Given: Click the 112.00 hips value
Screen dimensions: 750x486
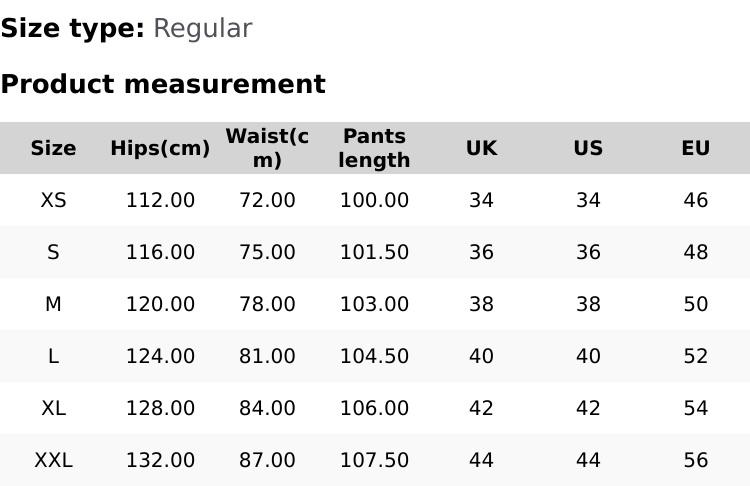Looking at the screenshot, I should coord(160,200).
